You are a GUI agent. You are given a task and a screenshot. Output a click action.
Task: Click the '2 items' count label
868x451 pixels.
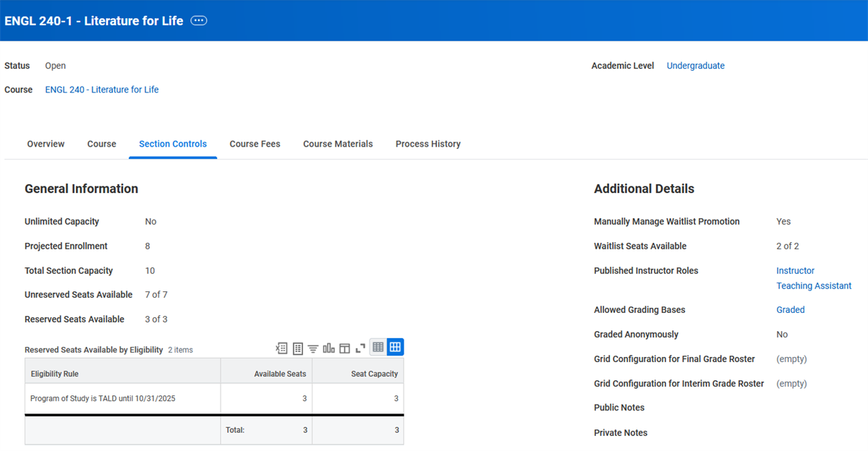[181, 350]
